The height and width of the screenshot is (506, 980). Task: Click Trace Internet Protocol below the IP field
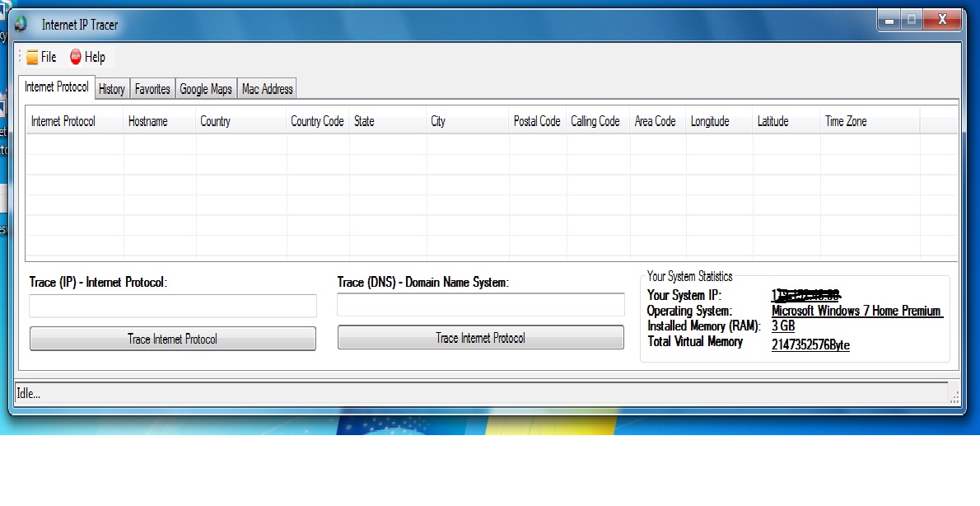[x=172, y=338]
